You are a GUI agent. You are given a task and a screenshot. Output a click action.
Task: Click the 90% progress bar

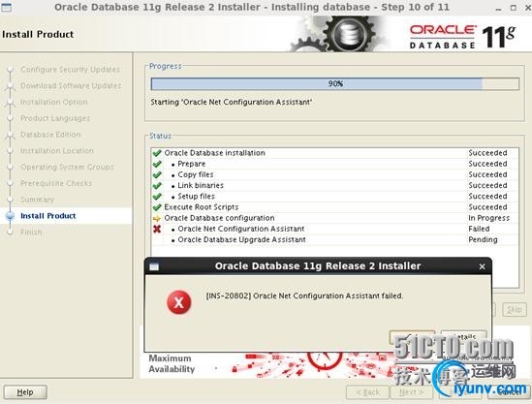click(x=335, y=83)
